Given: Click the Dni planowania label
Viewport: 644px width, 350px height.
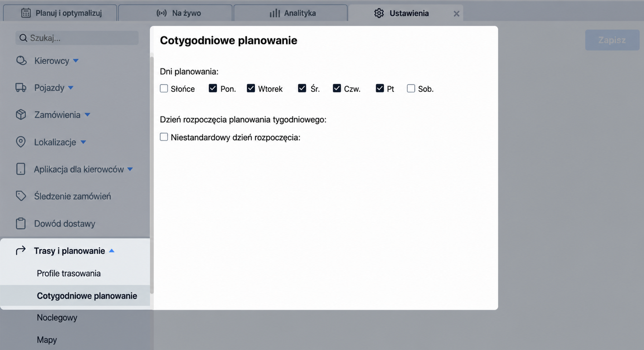Looking at the screenshot, I should tap(189, 72).
